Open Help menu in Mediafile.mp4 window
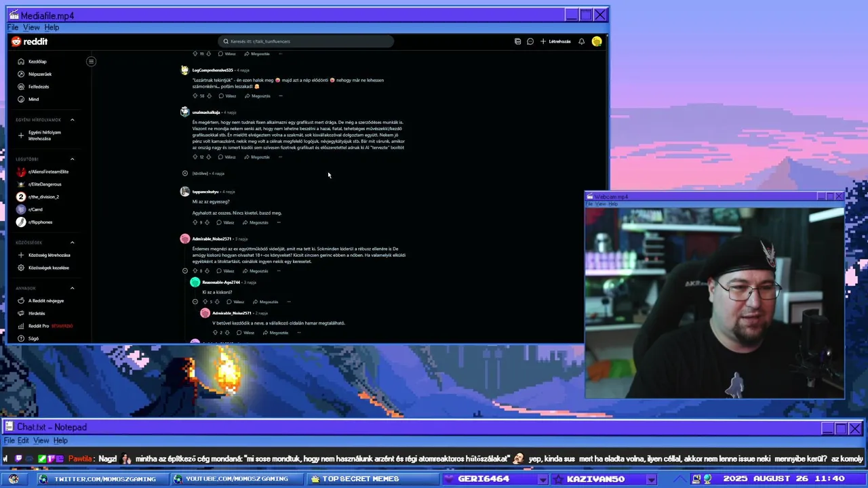 tap(52, 27)
